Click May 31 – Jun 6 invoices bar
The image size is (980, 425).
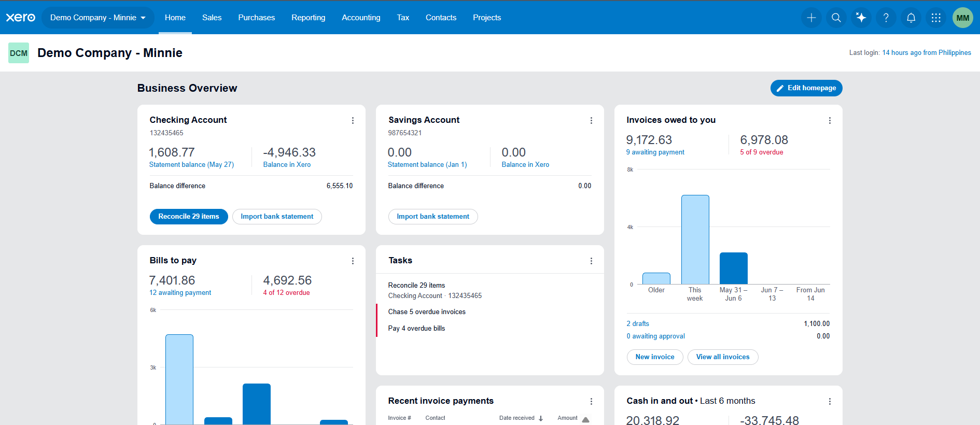[734, 268]
